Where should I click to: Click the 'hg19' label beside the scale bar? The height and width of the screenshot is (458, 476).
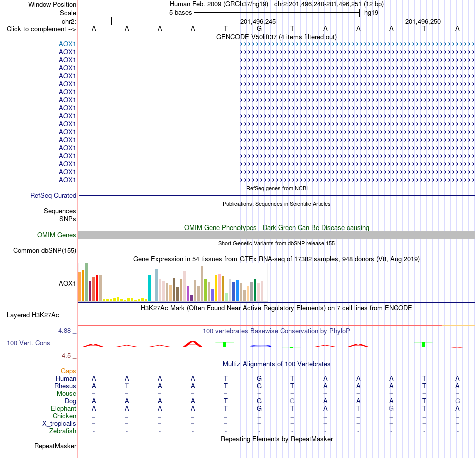pos(371,13)
